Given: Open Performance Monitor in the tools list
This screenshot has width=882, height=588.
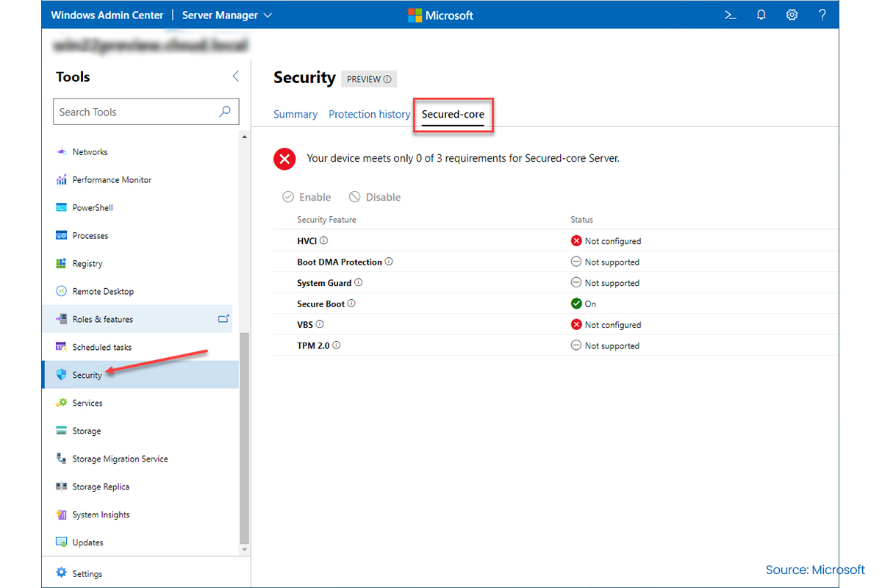Looking at the screenshot, I should coord(112,179).
